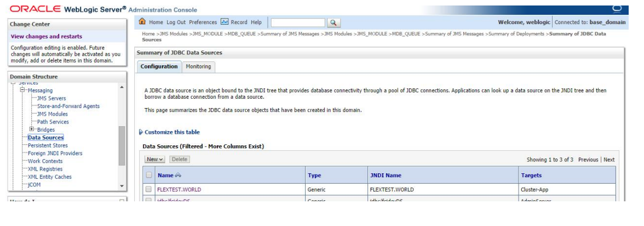The height and width of the screenshot is (226, 644).
Task: Open Persistent Stores tree item
Action: tap(48, 145)
